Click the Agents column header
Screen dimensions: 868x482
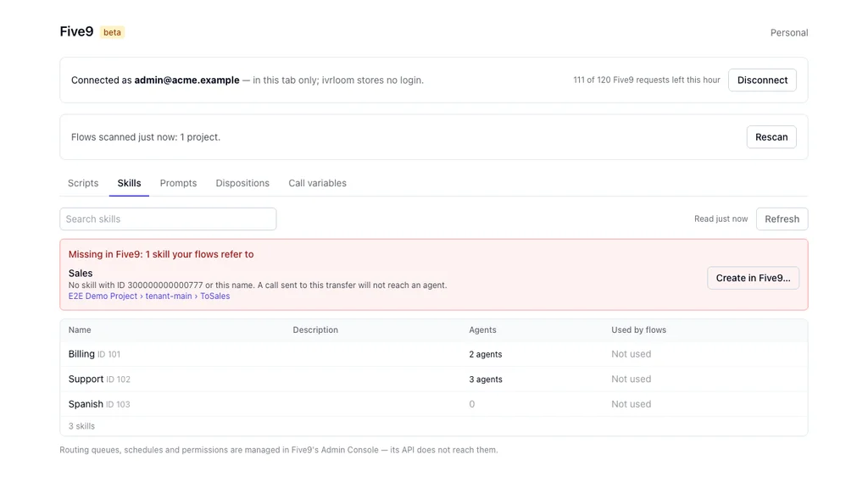(482, 330)
